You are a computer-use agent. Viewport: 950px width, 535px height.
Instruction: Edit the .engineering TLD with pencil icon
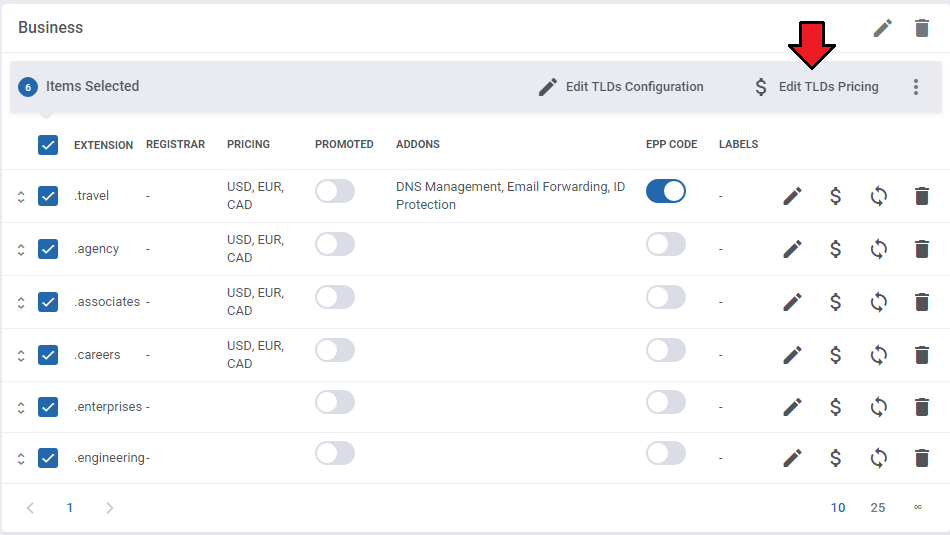[x=792, y=458]
